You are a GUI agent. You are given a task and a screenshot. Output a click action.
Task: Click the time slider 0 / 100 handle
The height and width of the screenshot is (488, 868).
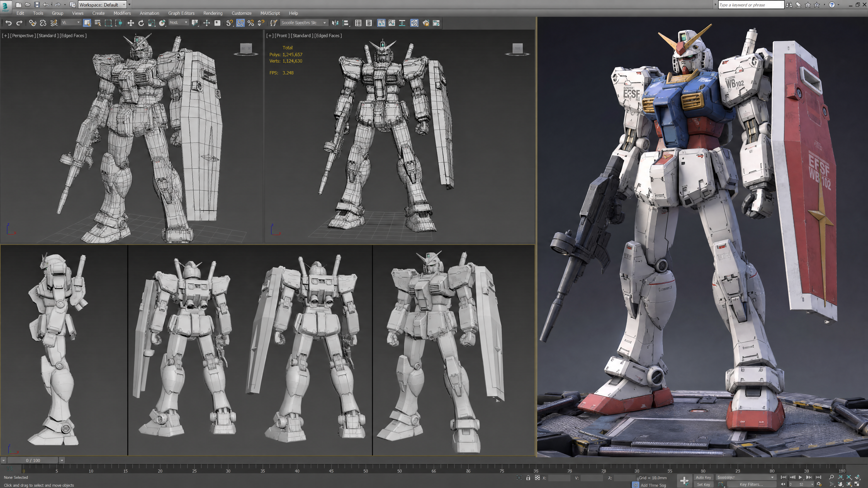tap(33, 460)
